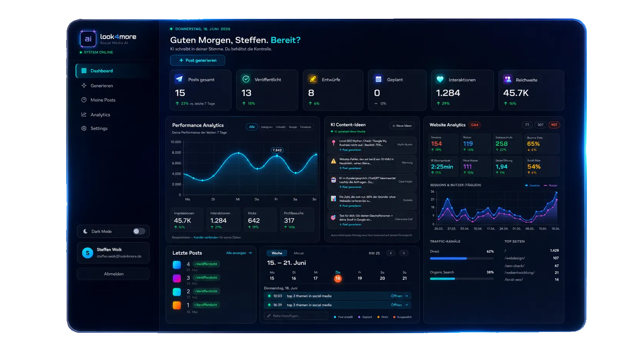This screenshot has height=362, width=644.
Task: Click the warning triangle icon of Website-Fehler idea
Action: pos(334,161)
